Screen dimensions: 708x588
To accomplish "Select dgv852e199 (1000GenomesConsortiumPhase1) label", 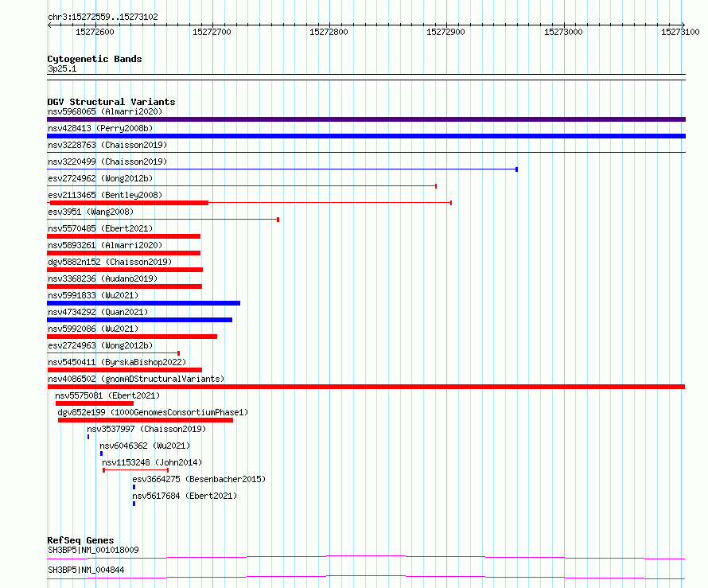I will (153, 412).
